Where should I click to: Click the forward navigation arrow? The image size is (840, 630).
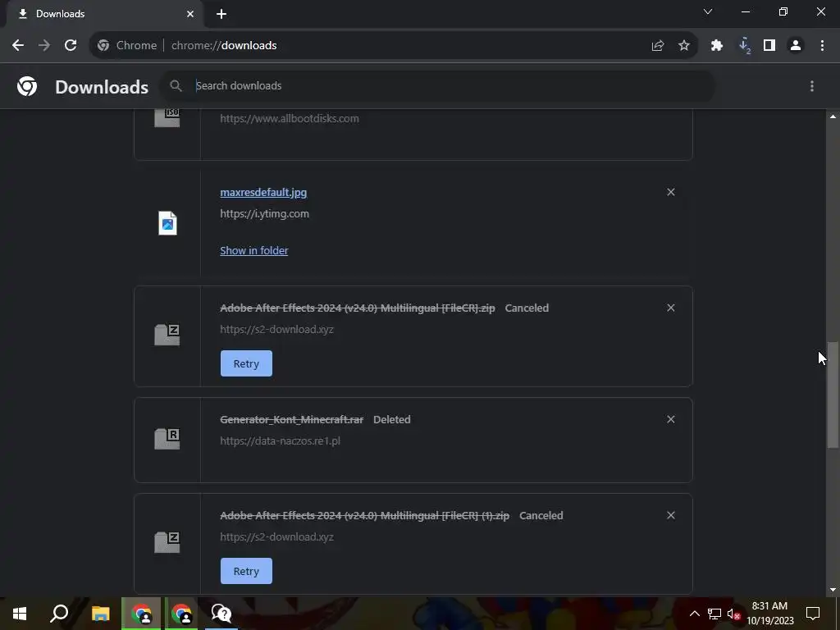(44, 46)
